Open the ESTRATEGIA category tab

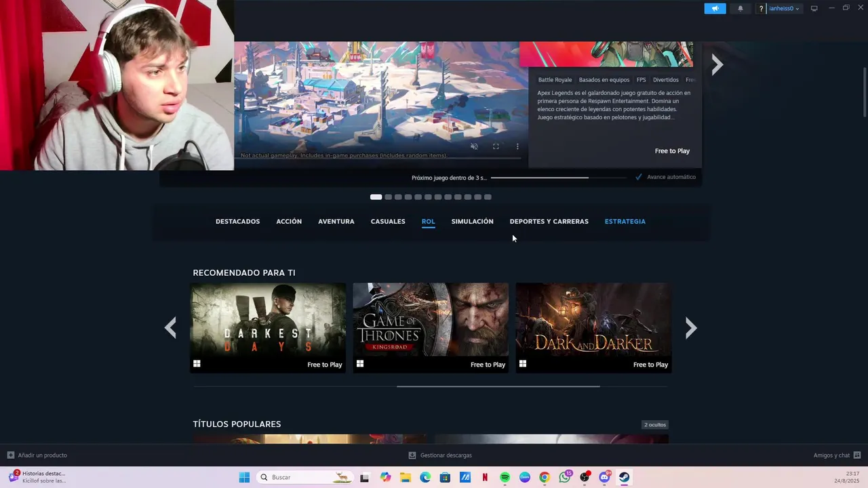point(625,222)
